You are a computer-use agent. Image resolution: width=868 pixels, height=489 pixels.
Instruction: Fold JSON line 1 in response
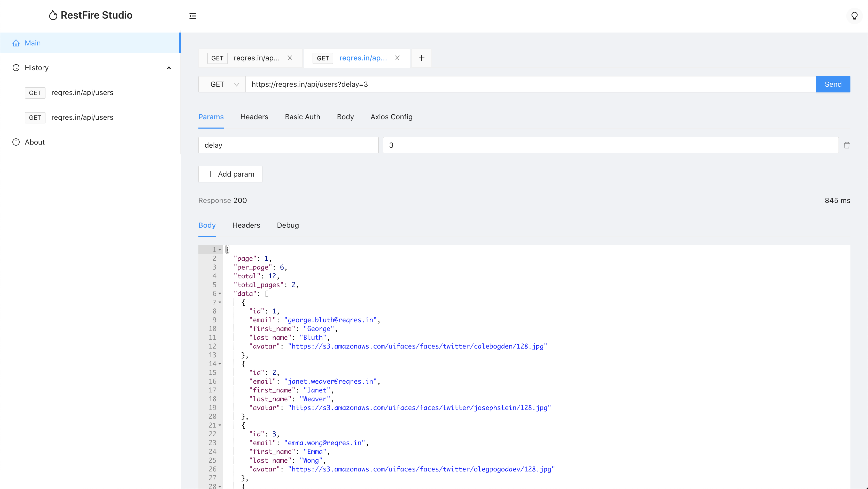(x=220, y=250)
